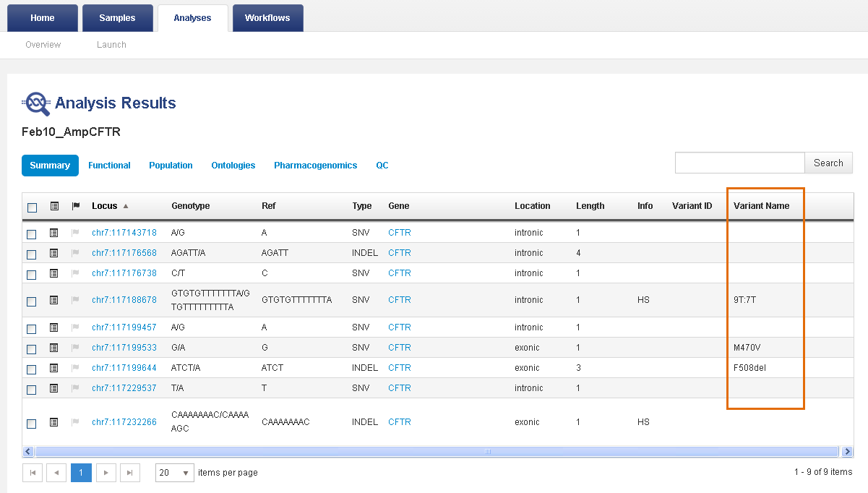Viewport: 868px width, 493px height.
Task: Check the box for chr7:117176738 row
Action: point(32,275)
